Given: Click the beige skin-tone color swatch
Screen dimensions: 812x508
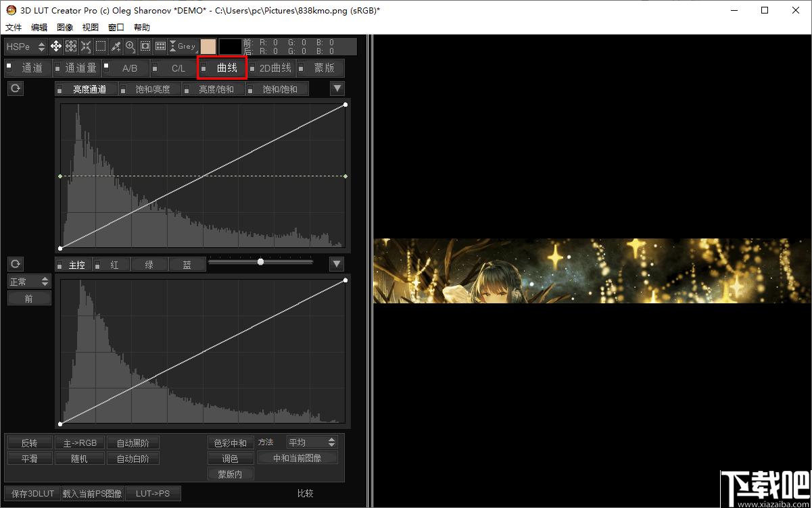Looking at the screenshot, I should pyautogui.click(x=208, y=47).
